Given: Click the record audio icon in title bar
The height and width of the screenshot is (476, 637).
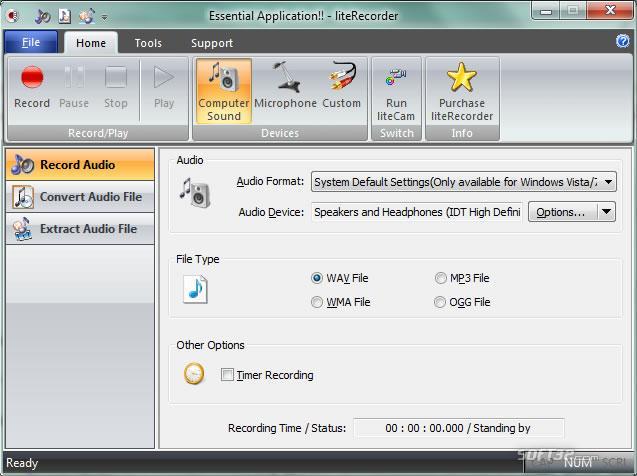Looking at the screenshot, I should 42,16.
